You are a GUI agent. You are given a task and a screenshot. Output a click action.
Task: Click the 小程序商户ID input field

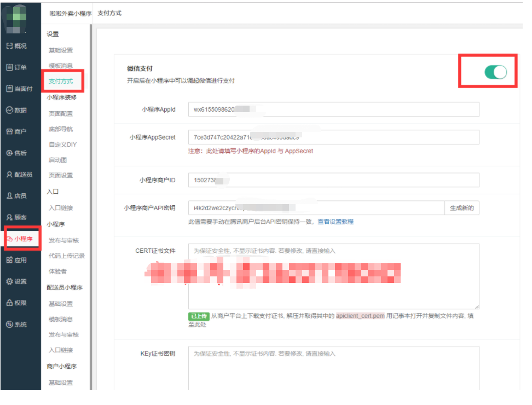(333, 180)
